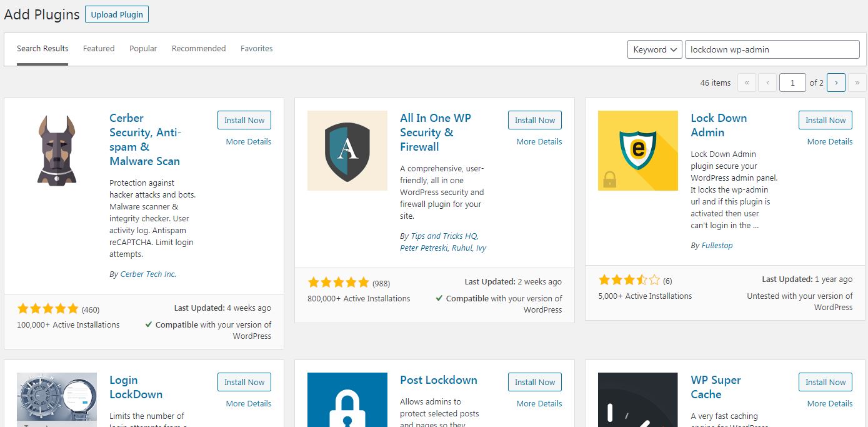Open the Cerber Tech Inc. author link
868x427 pixels.
point(149,274)
